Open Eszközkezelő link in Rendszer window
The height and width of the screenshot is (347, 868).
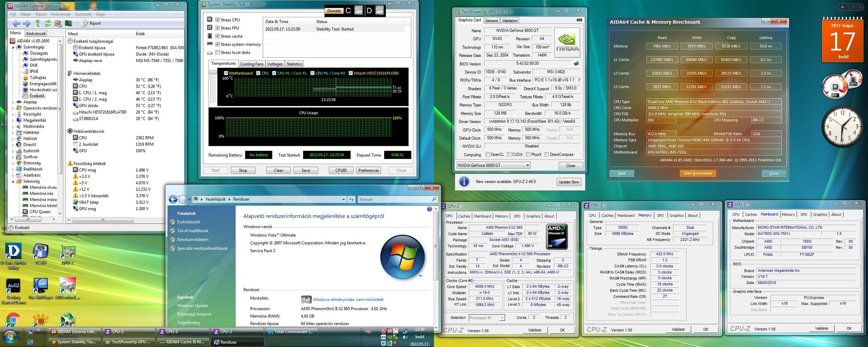[188, 222]
